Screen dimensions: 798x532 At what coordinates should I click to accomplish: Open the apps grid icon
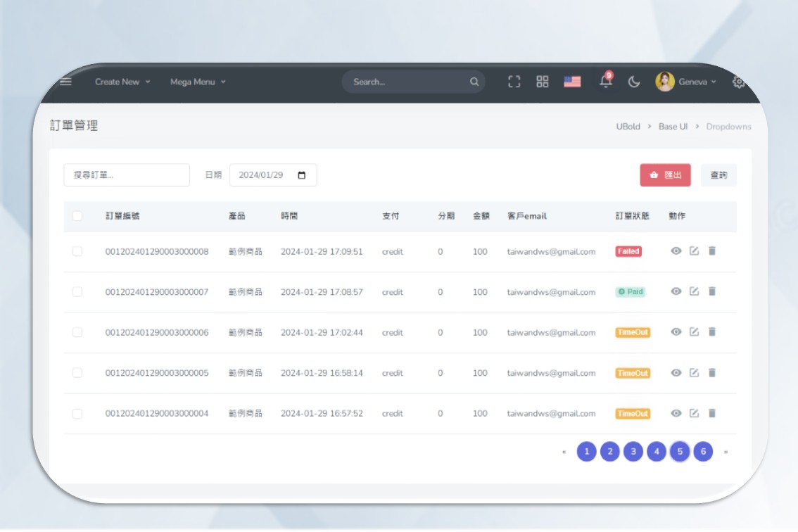[x=542, y=82]
